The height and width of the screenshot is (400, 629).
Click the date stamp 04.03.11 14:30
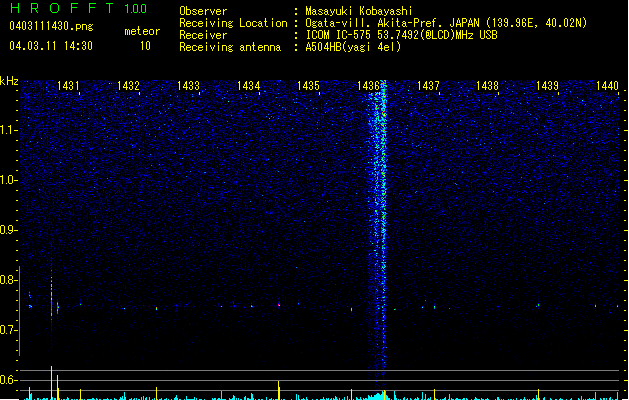(51, 46)
